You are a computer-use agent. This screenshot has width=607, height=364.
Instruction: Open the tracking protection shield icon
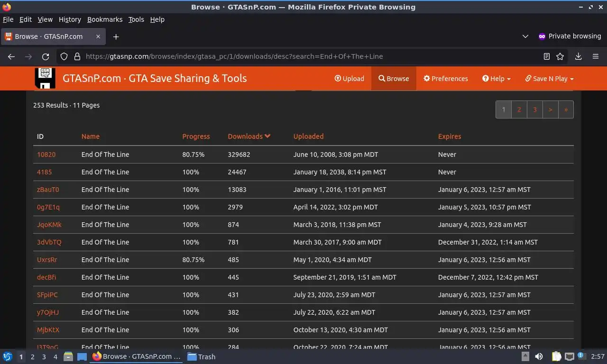(x=64, y=56)
